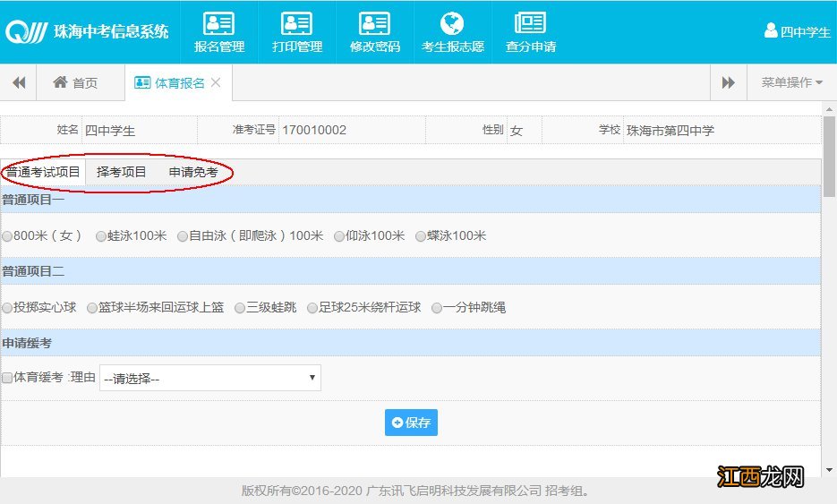Click the 版权所有 copyright footer text

tap(415, 491)
